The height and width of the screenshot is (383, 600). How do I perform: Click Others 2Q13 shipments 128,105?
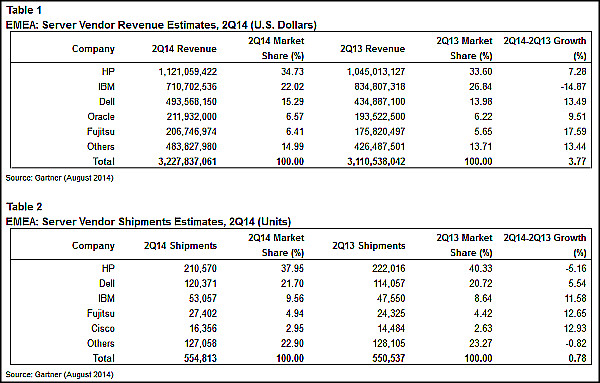pyautogui.click(x=389, y=343)
